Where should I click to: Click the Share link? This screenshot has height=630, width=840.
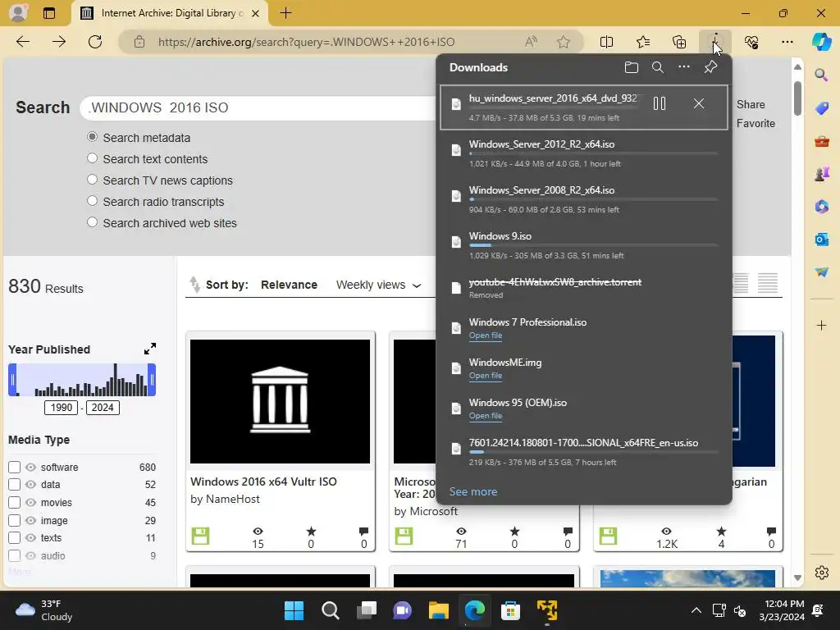click(x=751, y=104)
